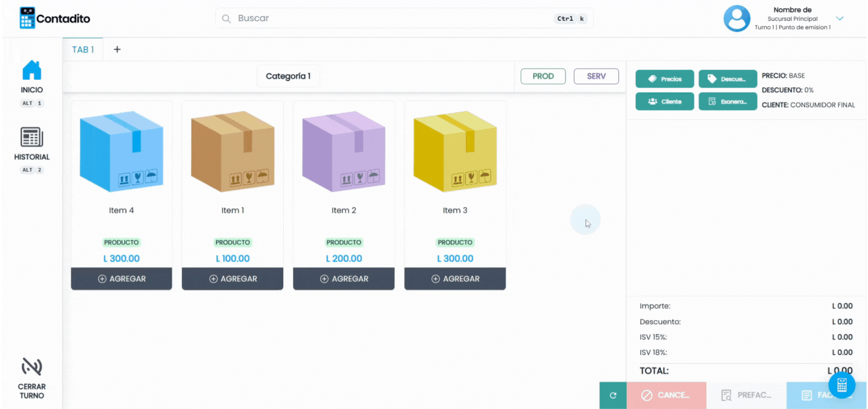Click the user profile avatar
The height and width of the screenshot is (409, 868).
click(737, 18)
